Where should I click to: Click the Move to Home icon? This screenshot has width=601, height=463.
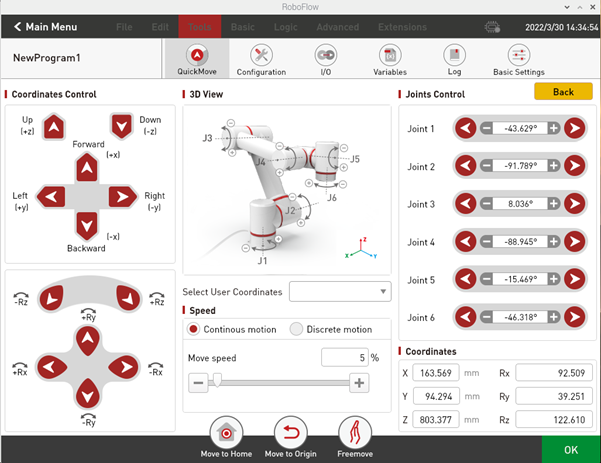coord(226,435)
